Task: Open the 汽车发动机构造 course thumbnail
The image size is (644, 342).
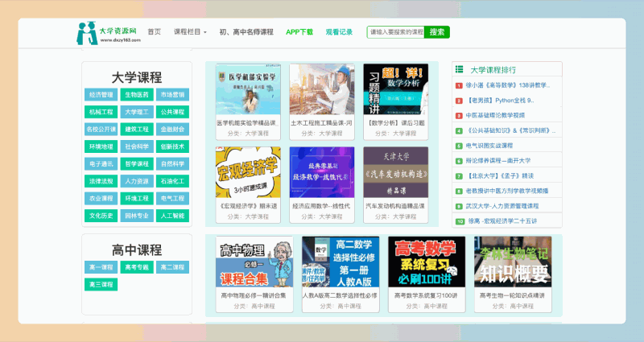Action: [x=396, y=172]
